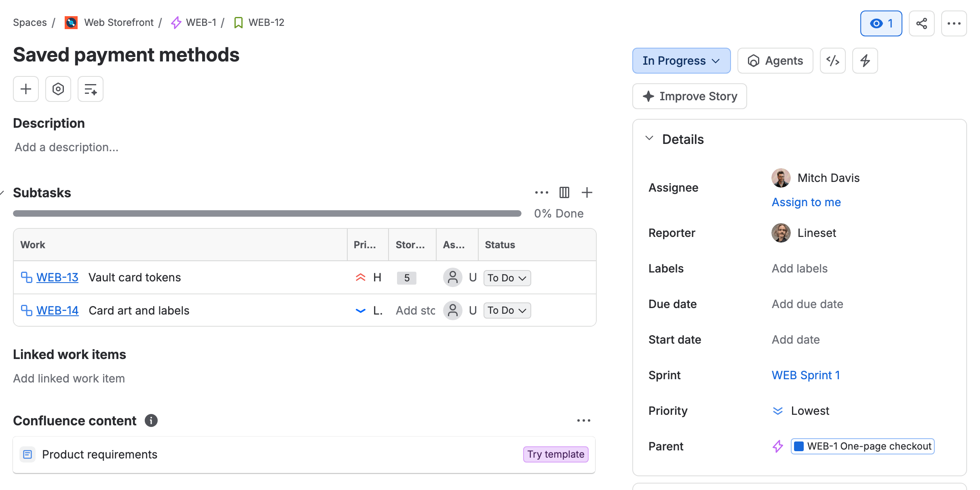Click Add due date field
Screen dimensions: 980x490
(807, 304)
